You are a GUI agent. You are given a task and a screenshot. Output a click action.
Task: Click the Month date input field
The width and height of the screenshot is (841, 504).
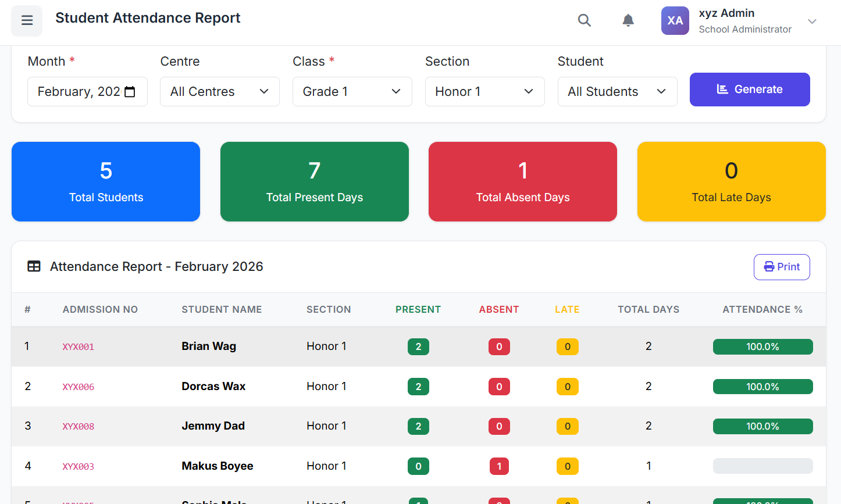pyautogui.click(x=78, y=92)
